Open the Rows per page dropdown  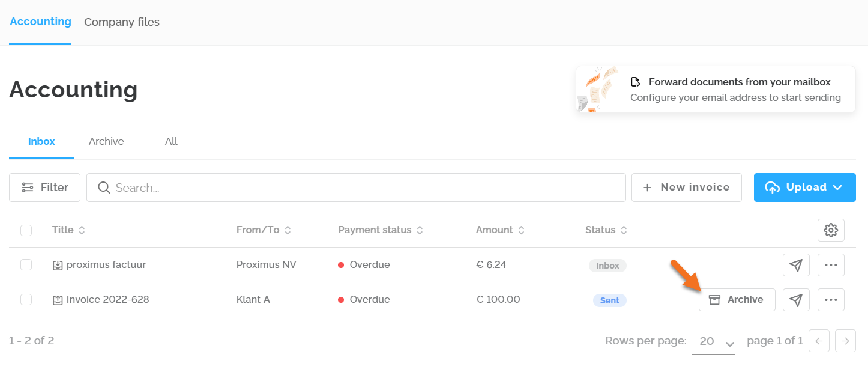[714, 341]
